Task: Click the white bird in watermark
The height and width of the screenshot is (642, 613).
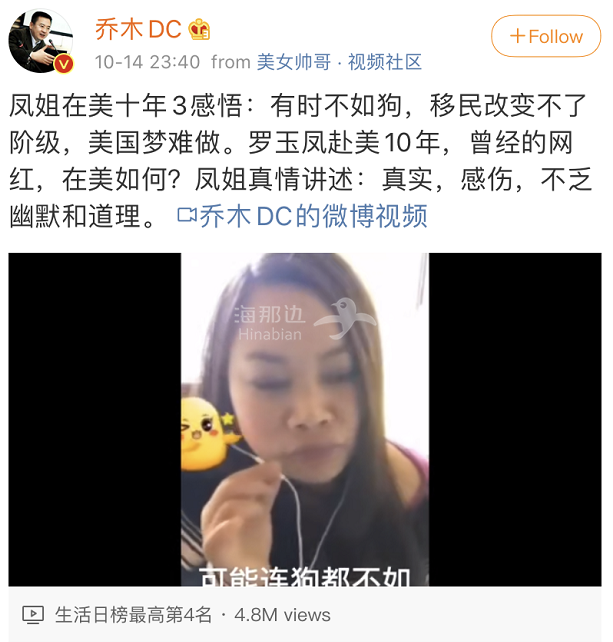Action: (345, 319)
